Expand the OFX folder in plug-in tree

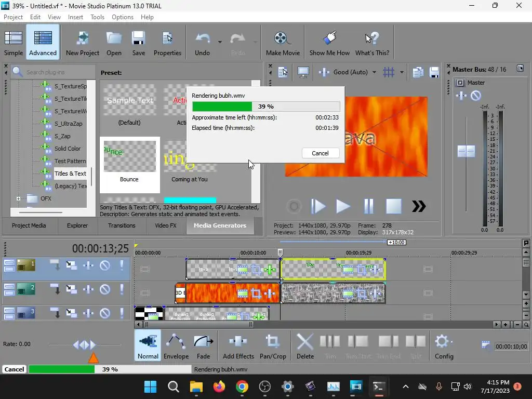(18, 199)
